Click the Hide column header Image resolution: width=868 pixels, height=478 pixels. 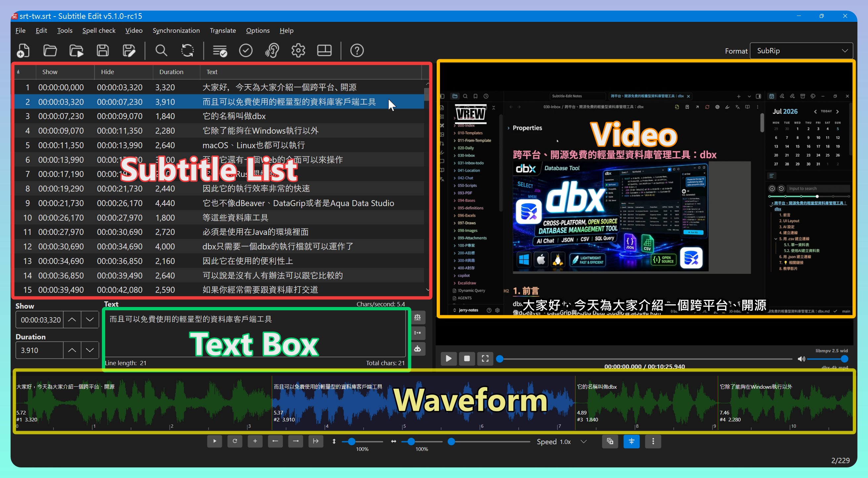coord(124,72)
